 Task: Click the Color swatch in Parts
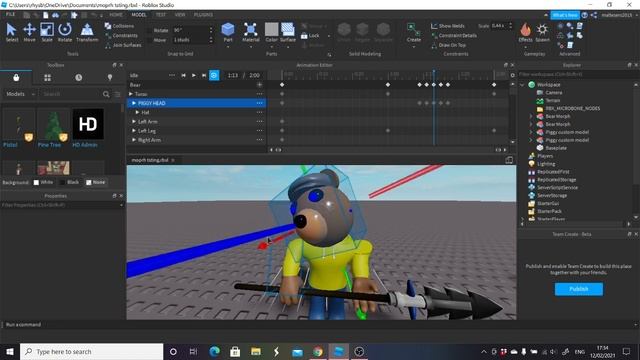(271, 29)
